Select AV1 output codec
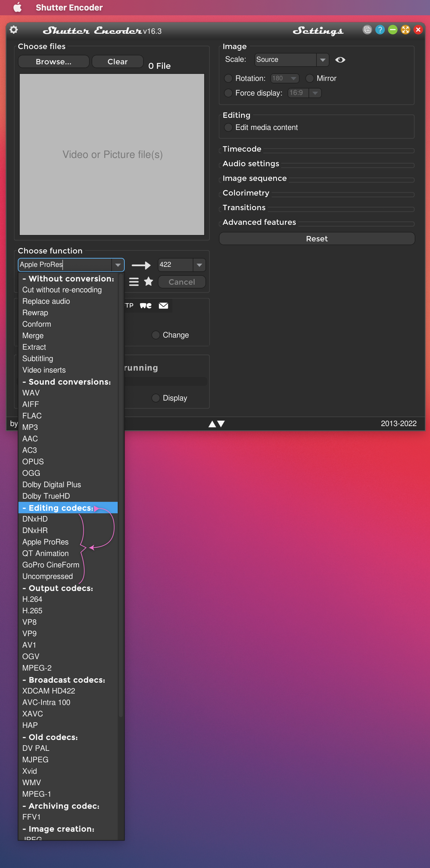This screenshot has height=868, width=430. click(68, 645)
